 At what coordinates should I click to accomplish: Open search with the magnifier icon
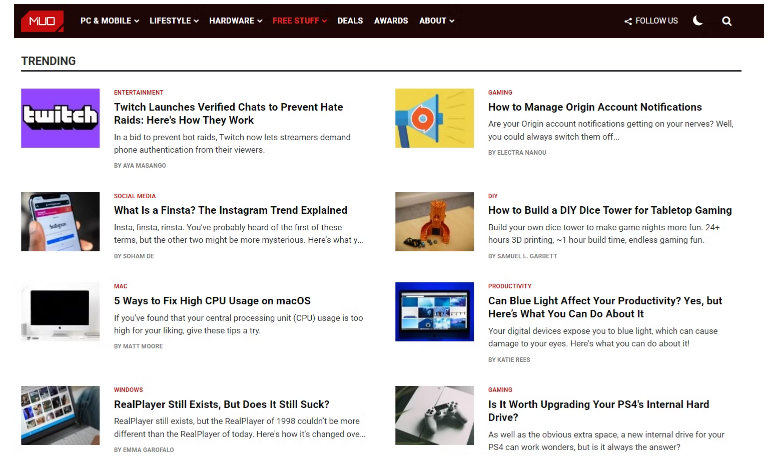(x=726, y=21)
